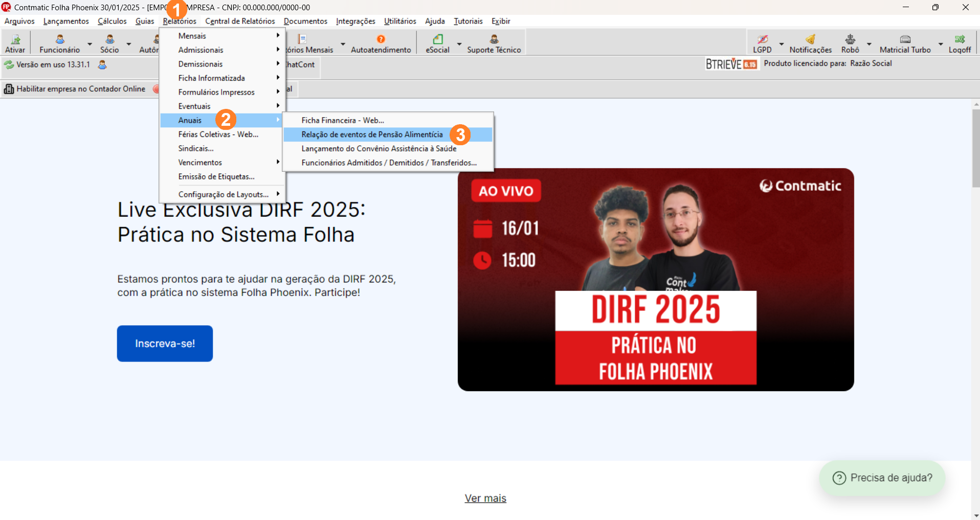Open the Sócio toolbar icon
Screen dimensions: 980x520
coord(109,39)
